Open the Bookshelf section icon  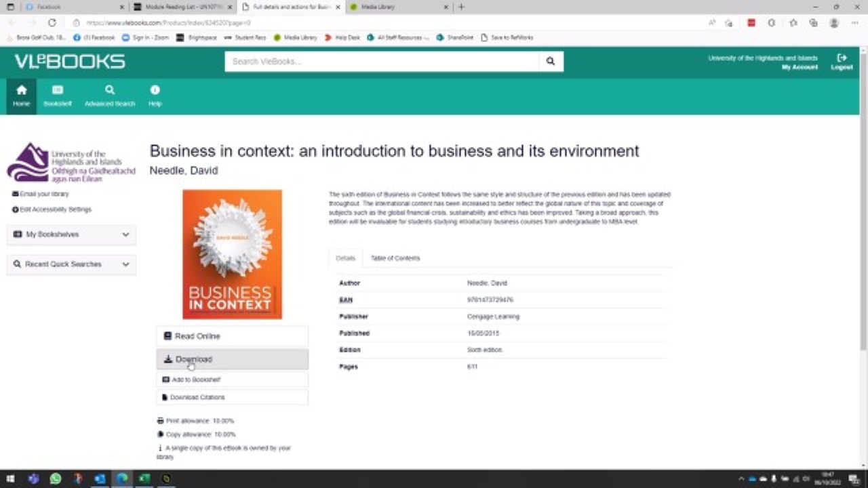coord(58,95)
